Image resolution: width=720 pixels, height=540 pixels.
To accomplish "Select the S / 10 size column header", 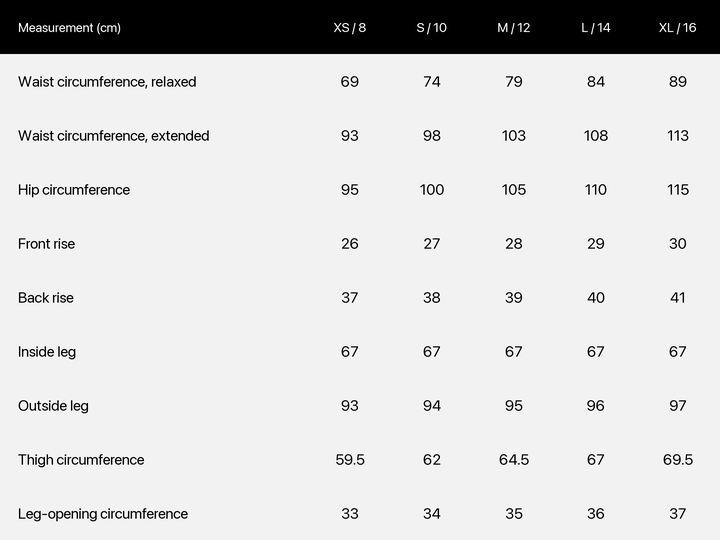I will click(x=432, y=28).
